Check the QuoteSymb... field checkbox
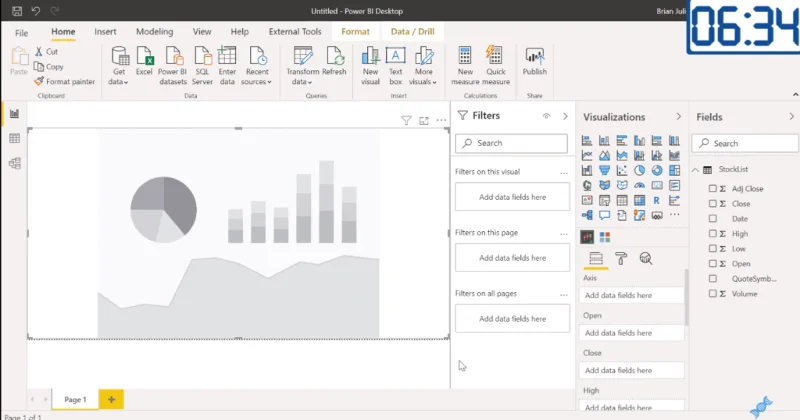The height and width of the screenshot is (420, 800). tap(713, 279)
